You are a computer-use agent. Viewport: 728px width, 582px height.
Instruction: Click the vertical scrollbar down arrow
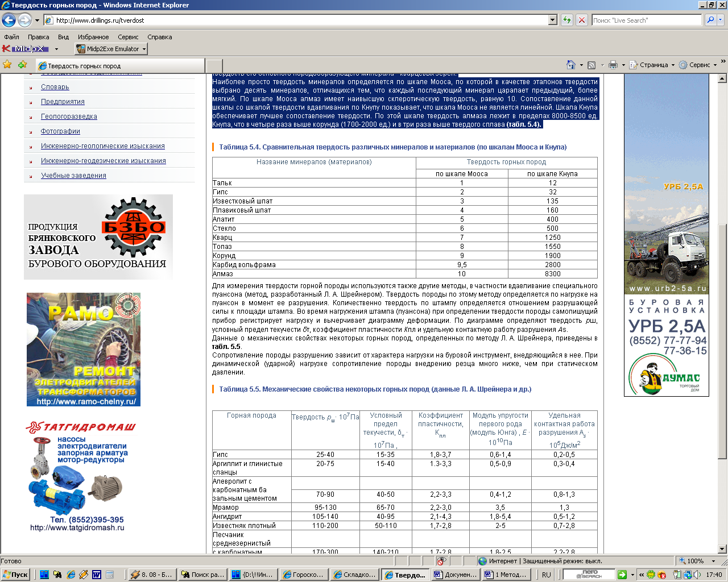pos(722,549)
